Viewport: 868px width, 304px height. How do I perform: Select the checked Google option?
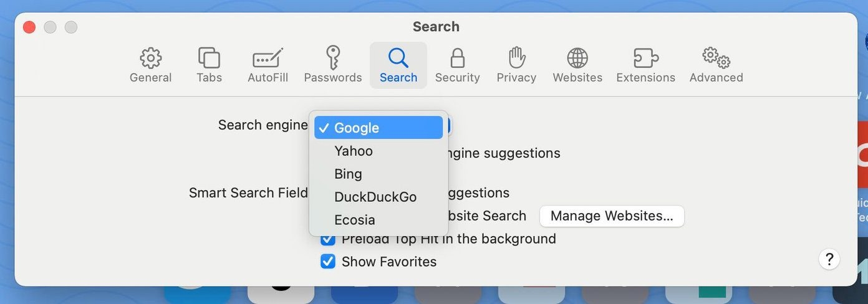coord(379,128)
